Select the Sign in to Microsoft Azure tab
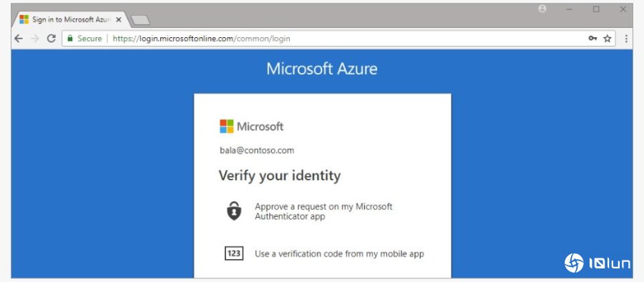Screen dimensions: 644x282 point(71,19)
